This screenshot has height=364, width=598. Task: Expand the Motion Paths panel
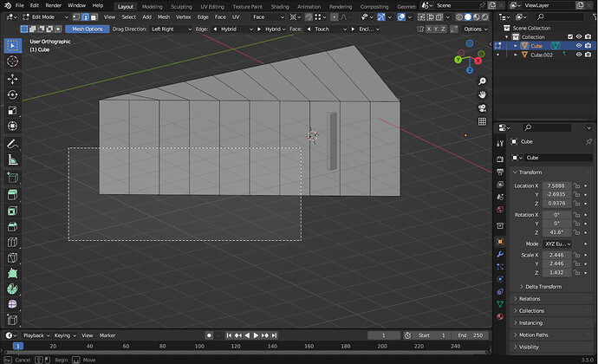click(x=533, y=335)
